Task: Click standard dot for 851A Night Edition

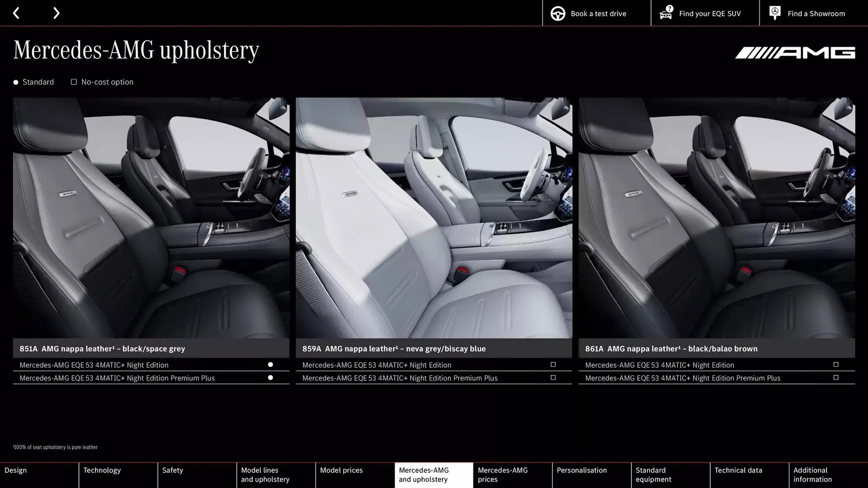Action: coord(270,365)
